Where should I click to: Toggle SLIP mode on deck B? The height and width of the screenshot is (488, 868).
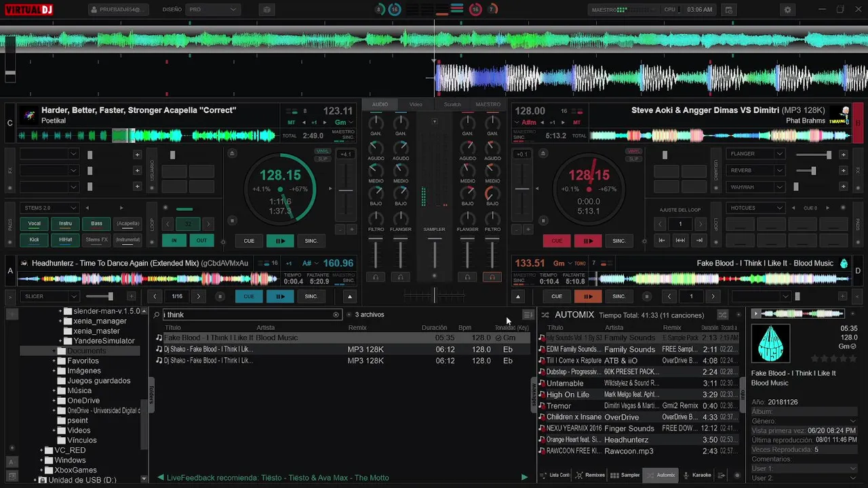[x=633, y=159]
